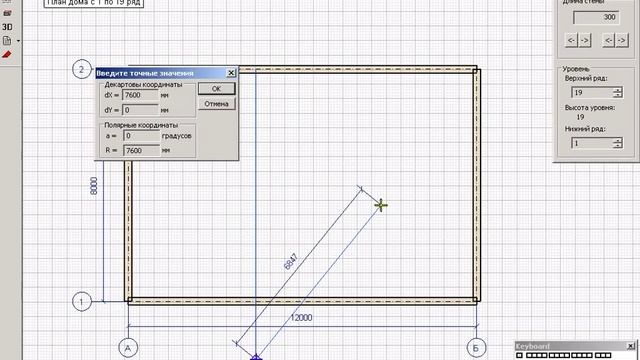Click the Отмена button in the dialog

(x=216, y=104)
